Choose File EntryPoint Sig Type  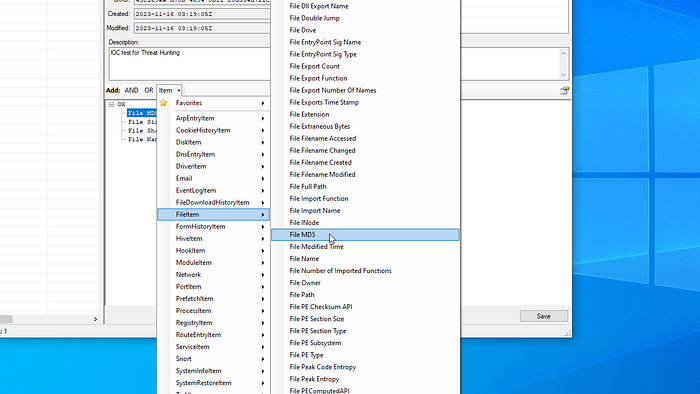tap(365, 54)
